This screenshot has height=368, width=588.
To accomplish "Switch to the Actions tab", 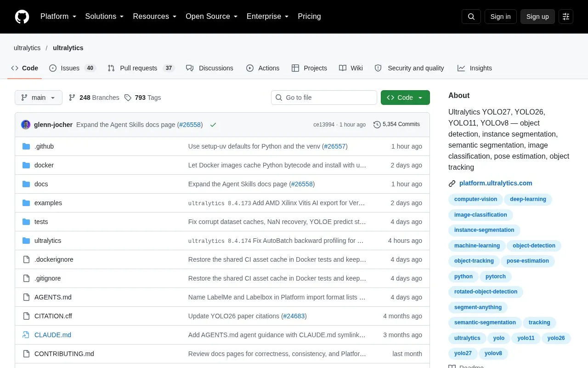I will 263,68.
